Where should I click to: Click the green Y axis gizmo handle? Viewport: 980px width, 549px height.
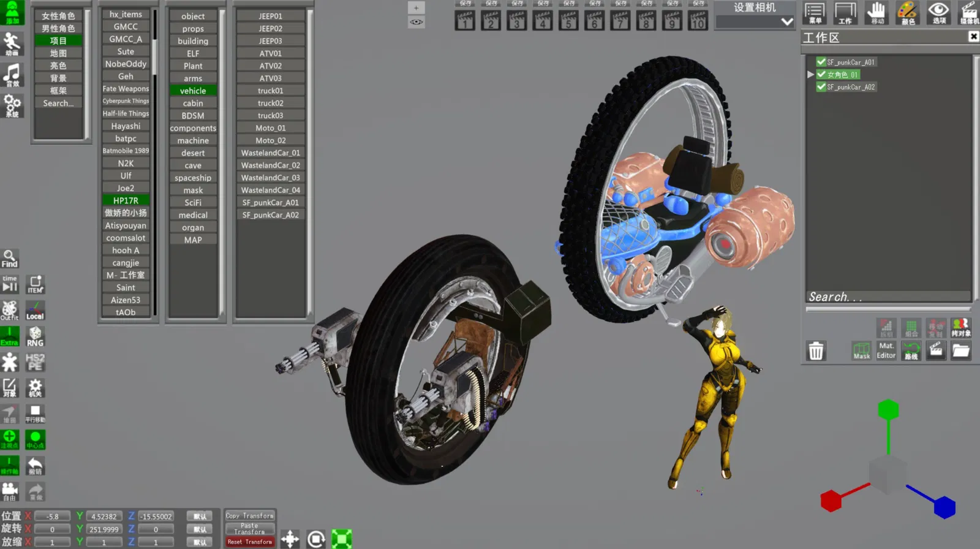tap(888, 409)
